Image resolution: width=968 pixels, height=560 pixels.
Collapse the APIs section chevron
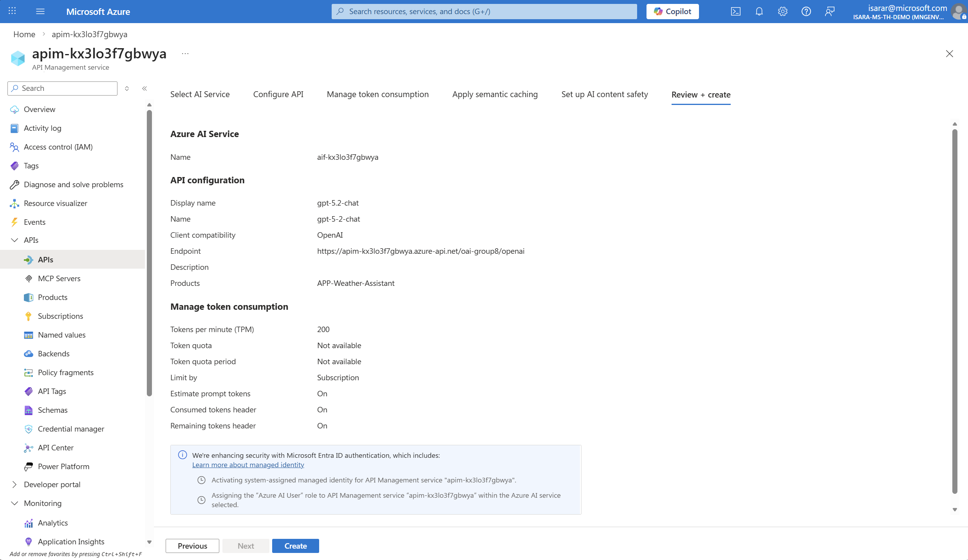[x=14, y=240]
